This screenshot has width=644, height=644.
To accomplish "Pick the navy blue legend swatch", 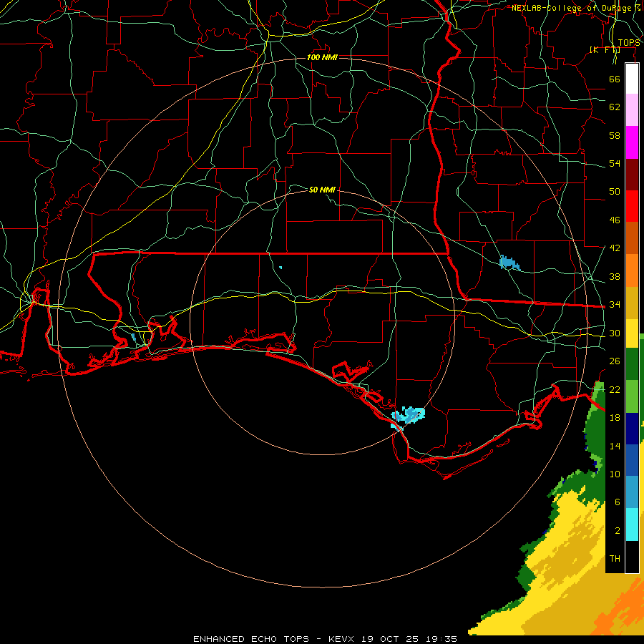I will coord(632,429).
